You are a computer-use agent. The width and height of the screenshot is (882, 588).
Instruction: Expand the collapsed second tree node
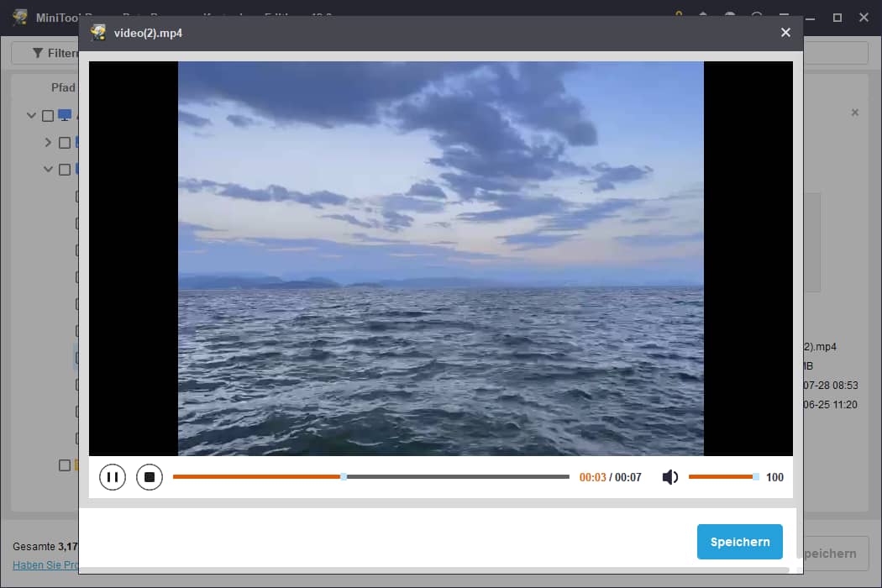49,143
